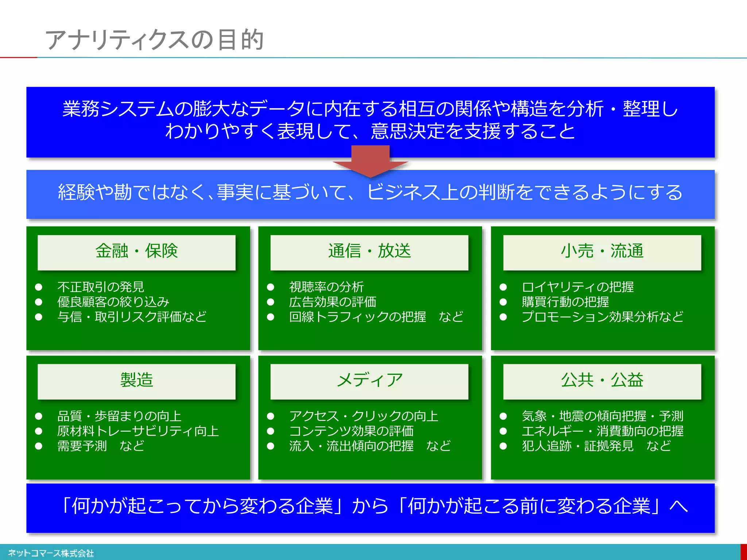Image resolution: width=747 pixels, height=560 pixels.
Task: Select the line starting 業務システムの膨大なデータ
Action: [370, 109]
